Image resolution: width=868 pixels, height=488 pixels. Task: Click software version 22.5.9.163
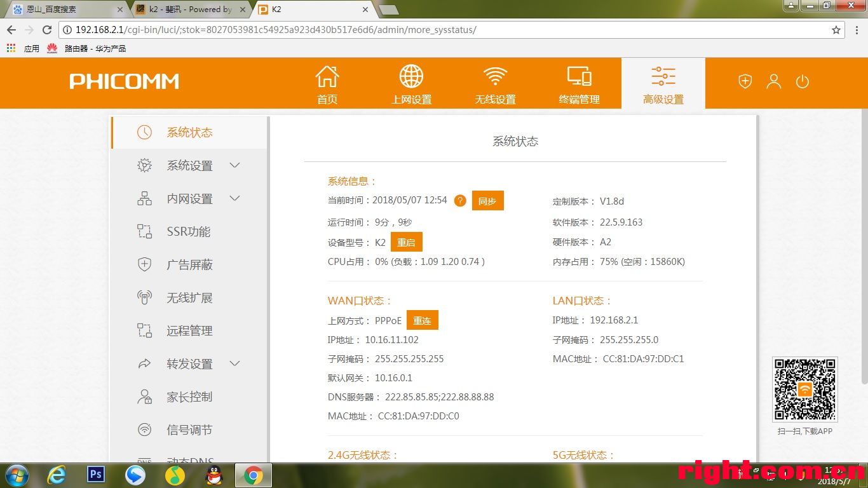pyautogui.click(x=621, y=222)
